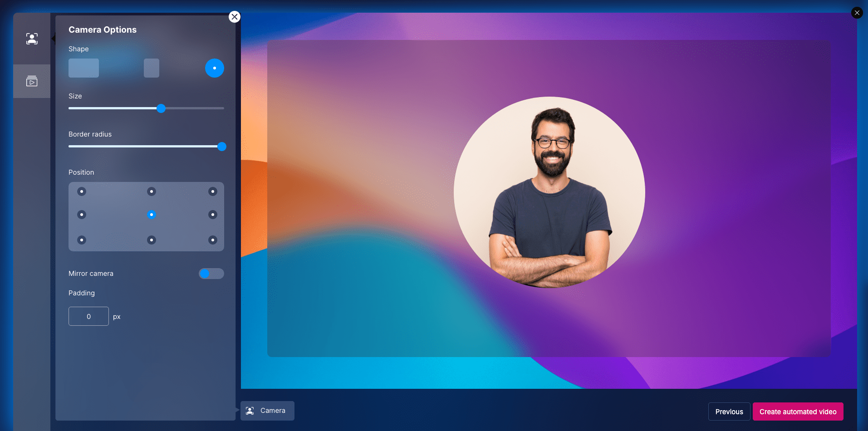
Task: Click Create automated video button
Action: tap(798, 411)
